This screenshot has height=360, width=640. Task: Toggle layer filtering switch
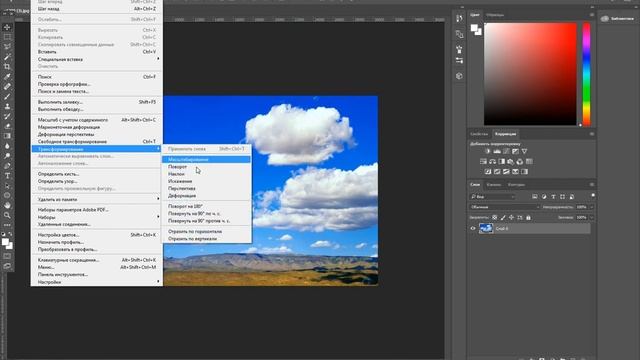(x=593, y=196)
